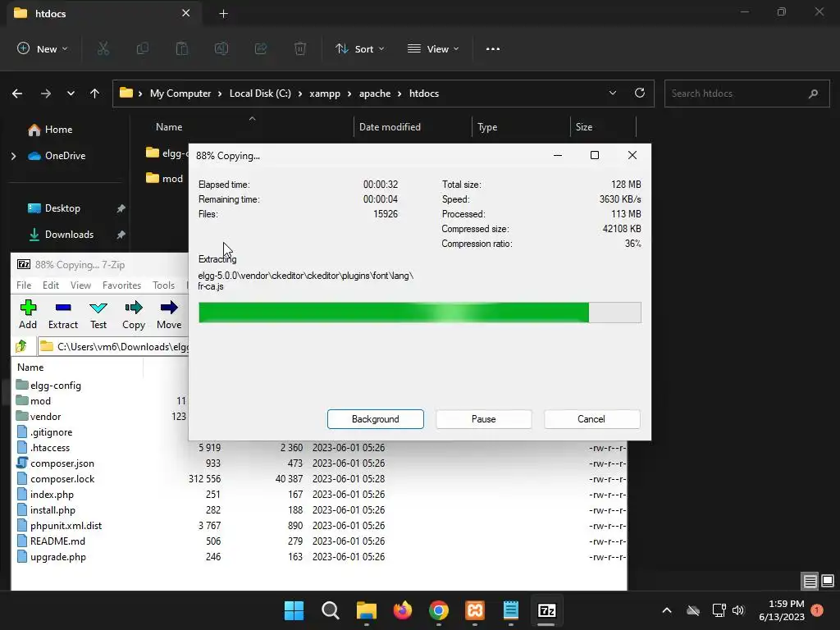
Task: Expand path after xampp breadcrumb
Action: click(349, 94)
